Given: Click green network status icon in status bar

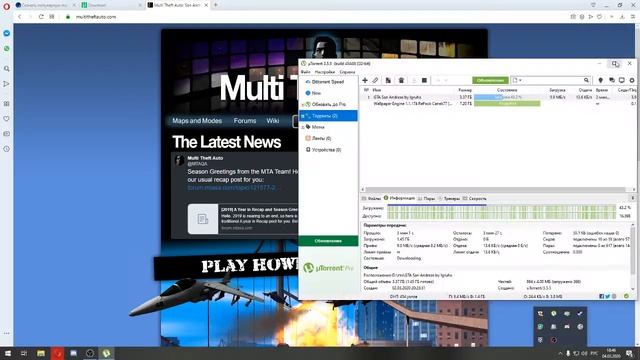Looking at the screenshot, I should [626, 296].
